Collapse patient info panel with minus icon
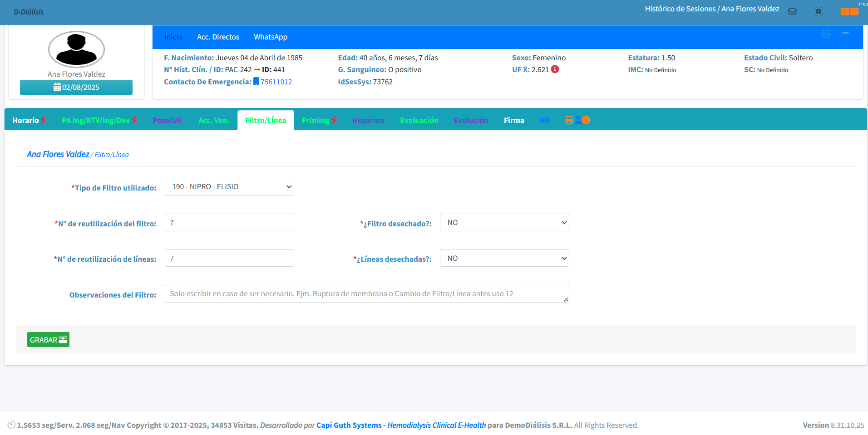Viewport: 868px width, 435px height. coord(845,33)
